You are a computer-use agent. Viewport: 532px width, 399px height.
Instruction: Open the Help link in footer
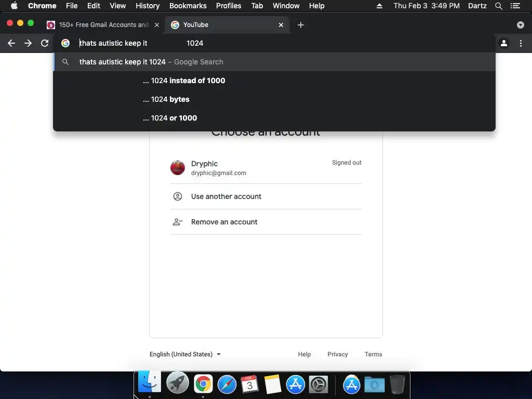pos(304,354)
